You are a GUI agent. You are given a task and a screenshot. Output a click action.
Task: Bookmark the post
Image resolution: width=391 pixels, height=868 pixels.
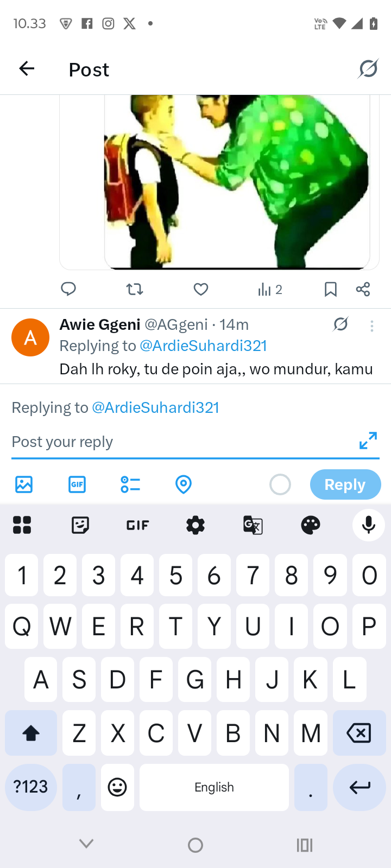point(330,289)
